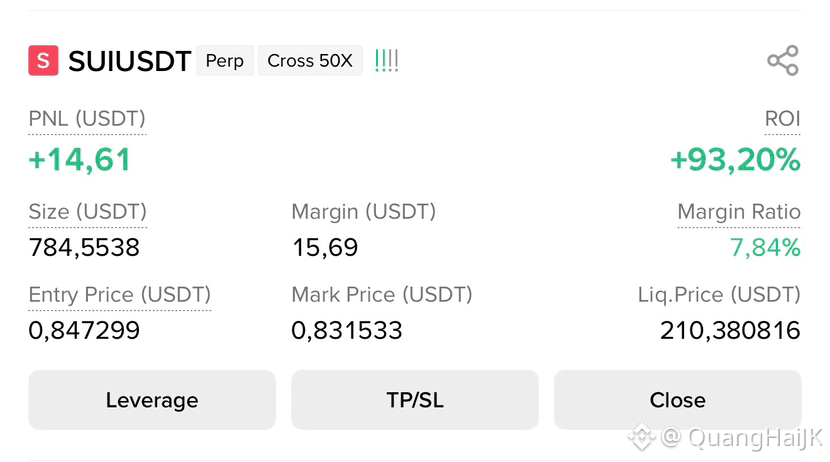Select the +93,20% ROI value
830x462 pixels.
735,160
